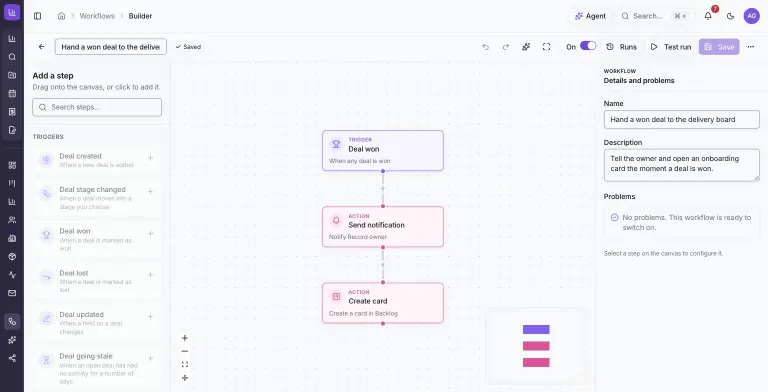Start a Test run
This screenshot has height=392, width=768.
click(x=671, y=47)
